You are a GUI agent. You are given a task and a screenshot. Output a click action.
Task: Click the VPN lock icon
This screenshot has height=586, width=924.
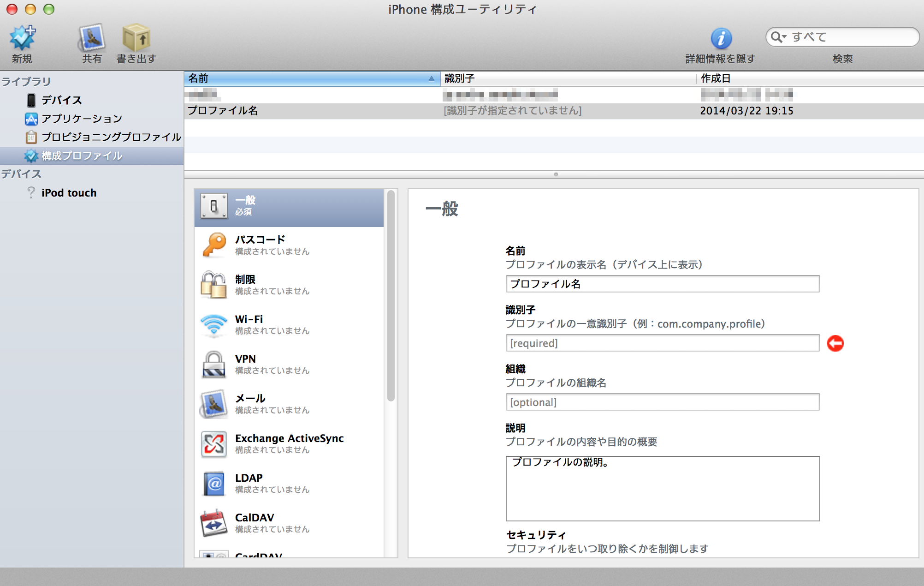(x=214, y=365)
